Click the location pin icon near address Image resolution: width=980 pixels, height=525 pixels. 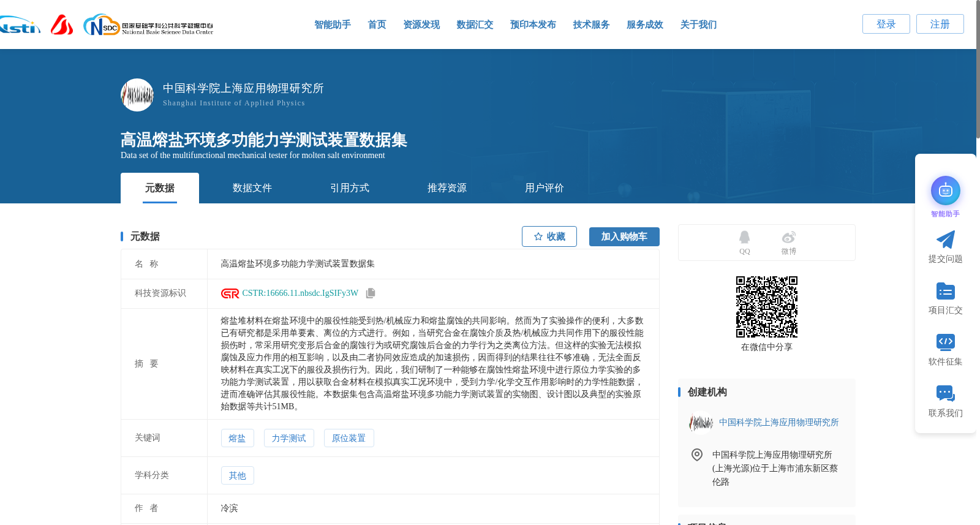696,455
